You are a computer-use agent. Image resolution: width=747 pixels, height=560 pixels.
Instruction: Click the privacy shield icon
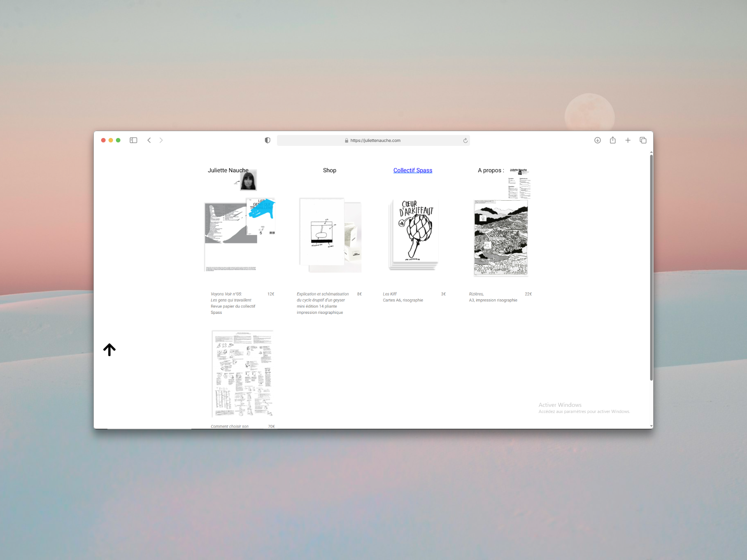point(267,140)
